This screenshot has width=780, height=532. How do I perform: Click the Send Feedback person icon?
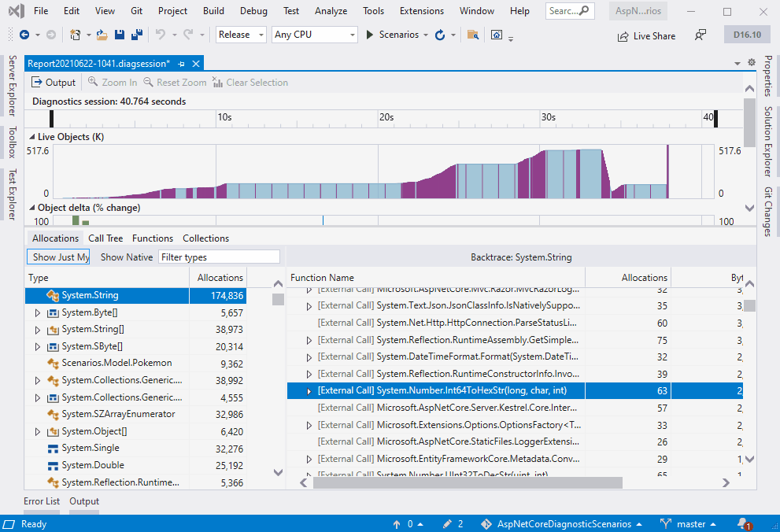point(700,35)
